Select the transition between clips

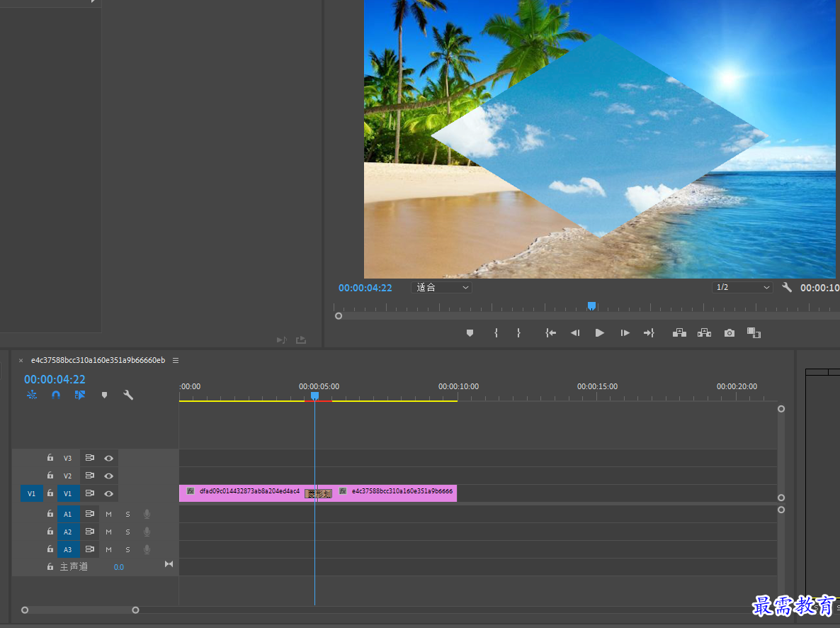(x=318, y=494)
